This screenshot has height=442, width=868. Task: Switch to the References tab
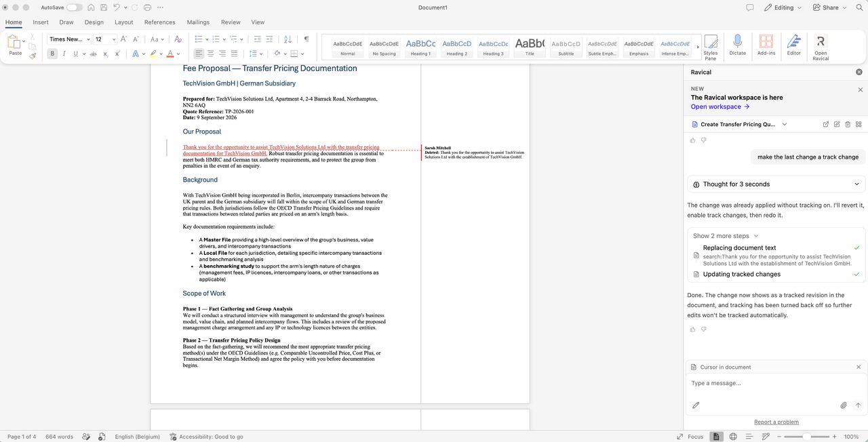pos(159,22)
